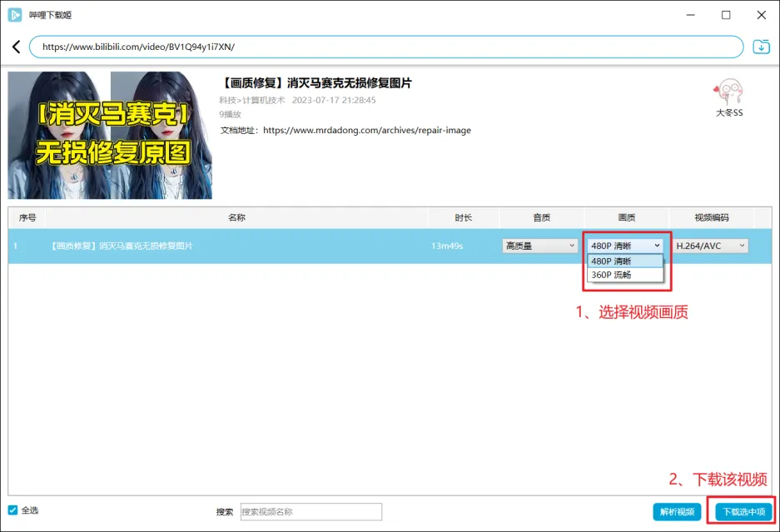Click the 解析视频 button

(x=677, y=512)
